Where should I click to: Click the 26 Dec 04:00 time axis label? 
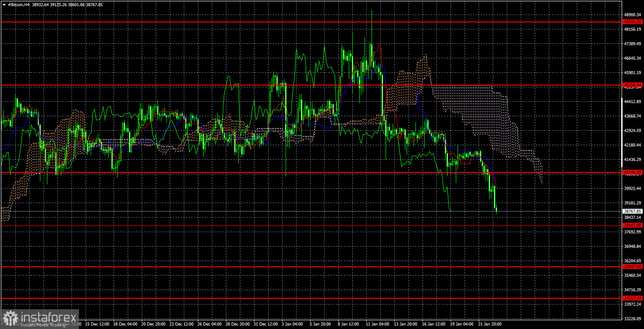coord(209,324)
